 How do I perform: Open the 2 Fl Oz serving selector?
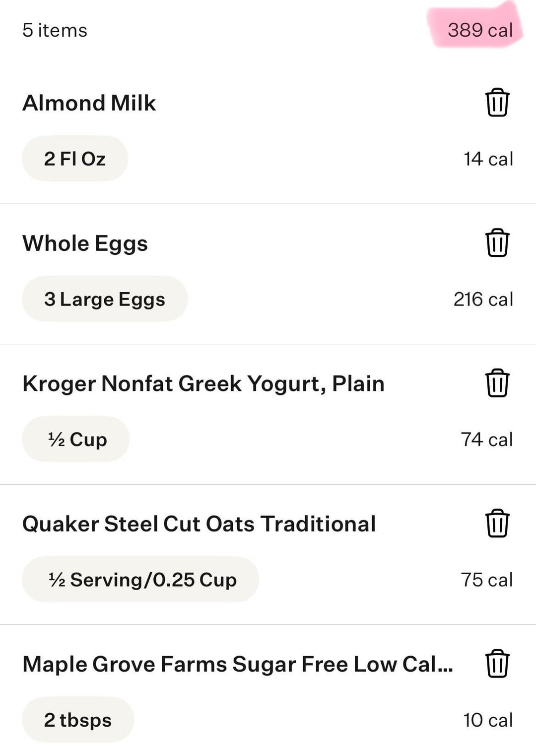(75, 159)
